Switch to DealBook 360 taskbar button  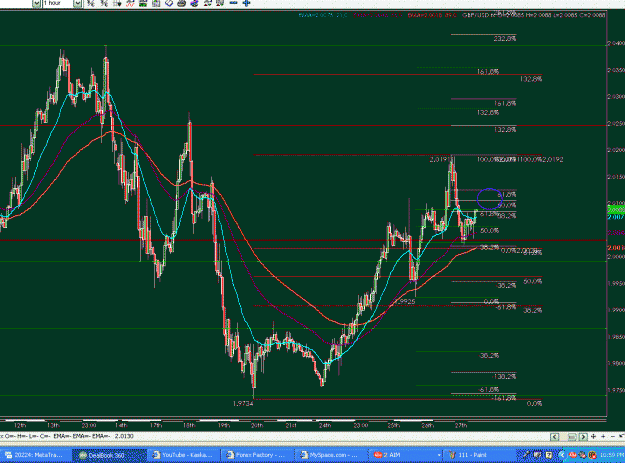click(110, 455)
